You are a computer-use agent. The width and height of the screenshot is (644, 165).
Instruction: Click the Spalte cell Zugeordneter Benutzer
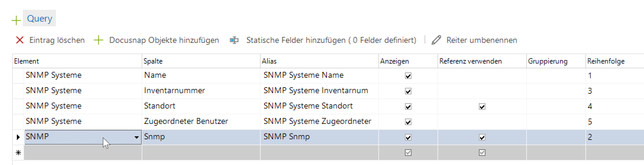click(x=186, y=121)
